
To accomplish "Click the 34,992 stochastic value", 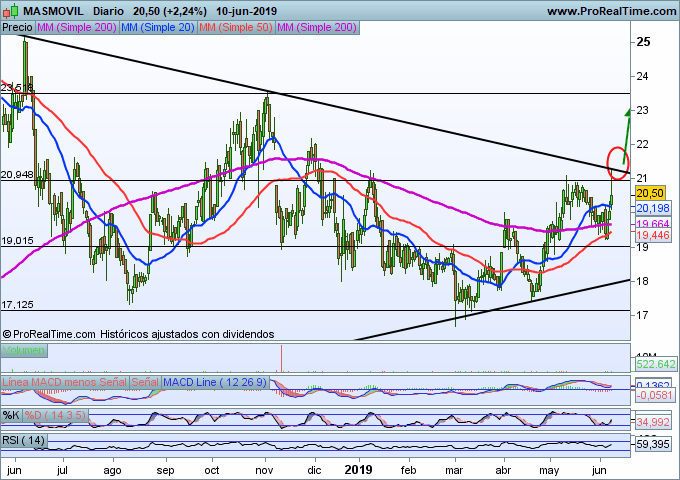I will click(653, 421).
